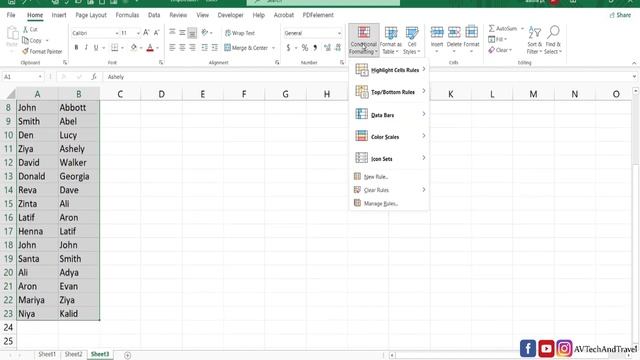Click the Cut scissors icon

coord(26,29)
